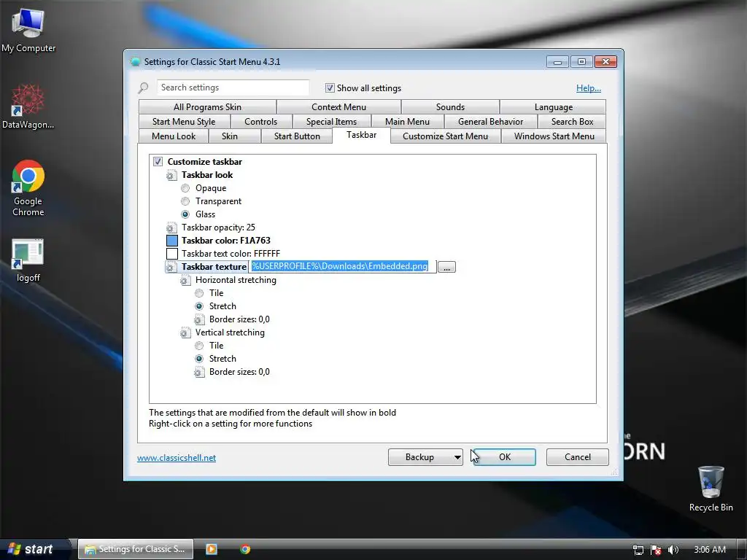Click gear icon of Horizontal Border sizes
The width and height of the screenshot is (747, 560).
[x=199, y=319]
